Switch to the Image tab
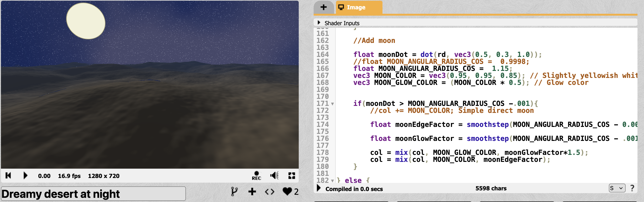The height and width of the screenshot is (202, 644). (356, 7)
